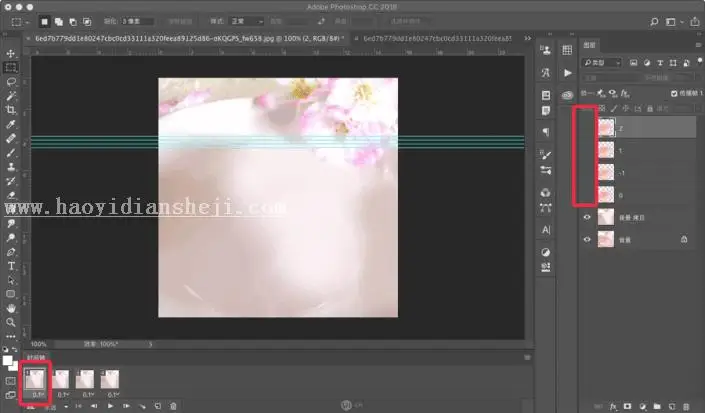Image resolution: width=705 pixels, height=413 pixels.
Task: Open the looping options dropdown
Action: (55, 407)
